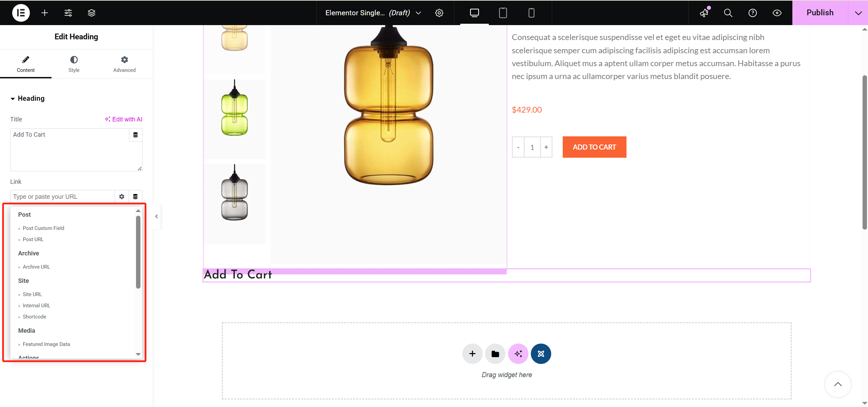The height and width of the screenshot is (407, 868).
Task: Select Post URL dynamic tag
Action: (x=33, y=239)
